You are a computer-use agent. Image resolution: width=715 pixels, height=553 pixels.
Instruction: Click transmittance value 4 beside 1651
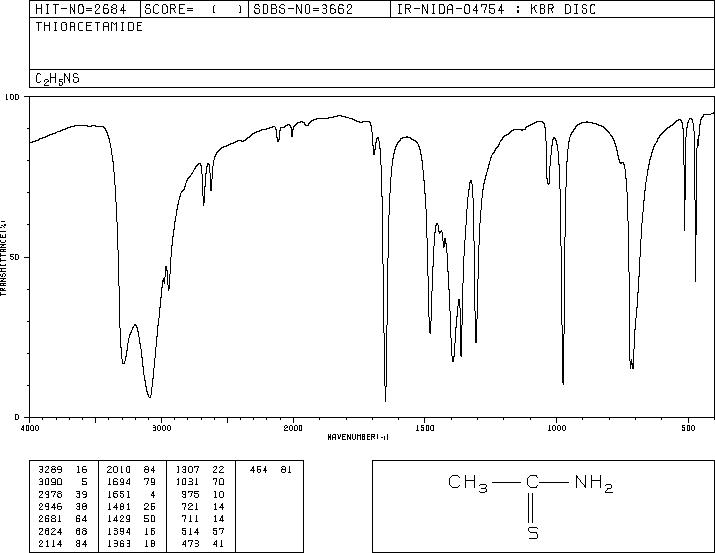pos(153,494)
